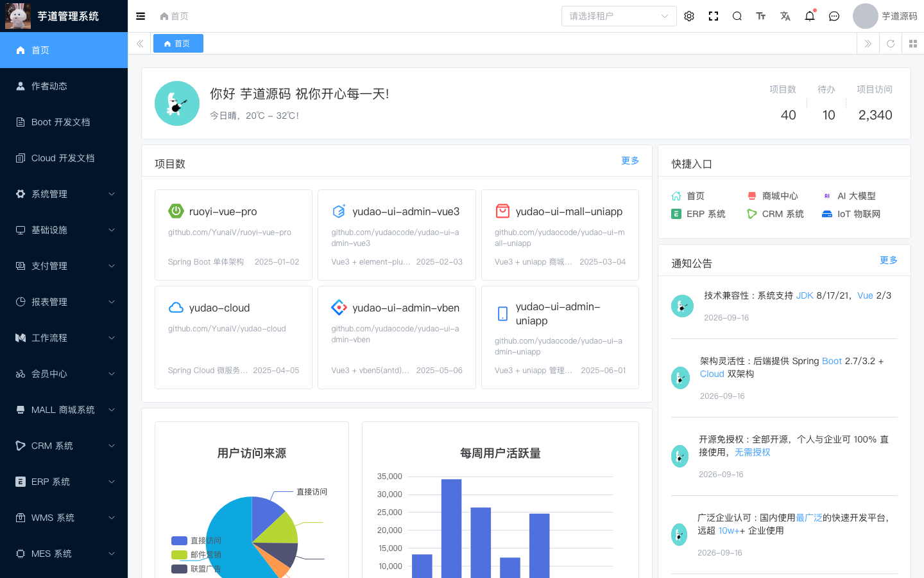Expand 工作流程 sidebar menu
The image size is (924, 578).
pyautogui.click(x=64, y=338)
